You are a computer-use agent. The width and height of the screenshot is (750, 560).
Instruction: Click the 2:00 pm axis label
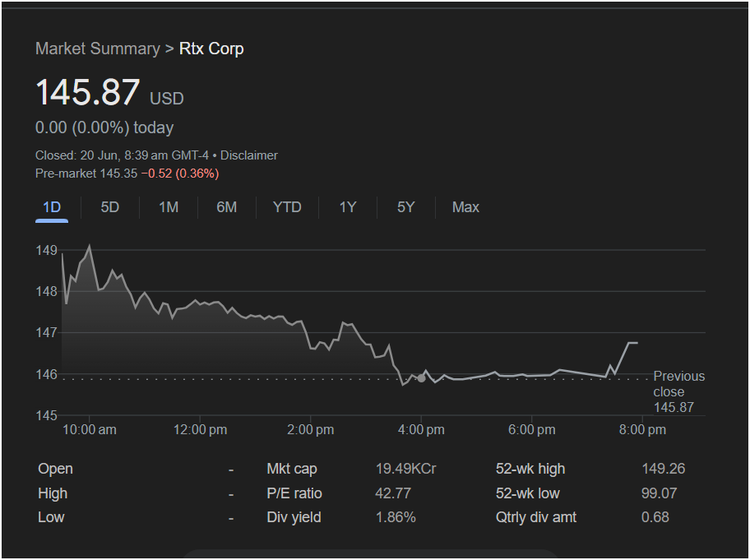[310, 429]
